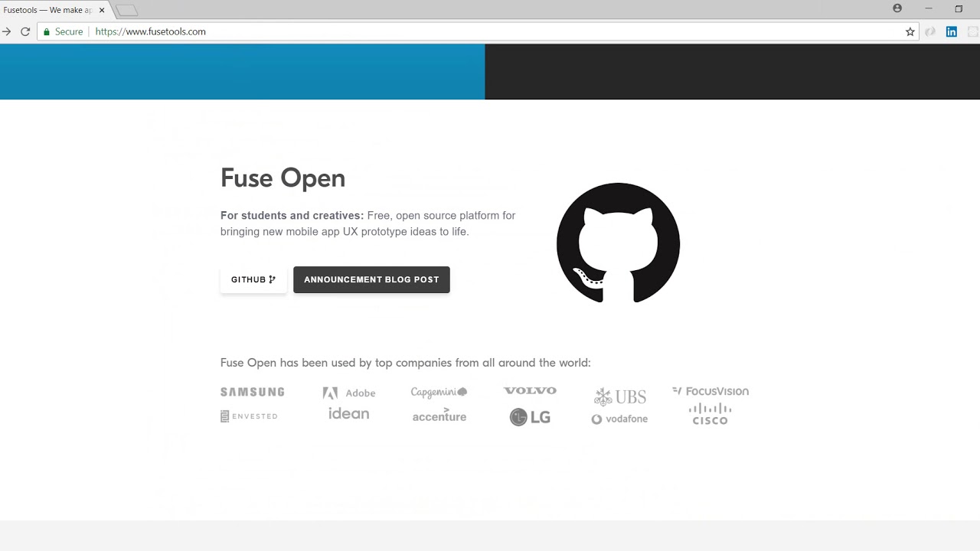Bookmark this page with the star icon

(910, 31)
